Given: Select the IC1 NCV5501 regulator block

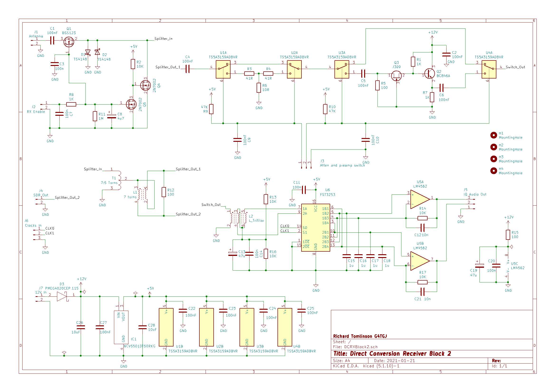Looking at the screenshot, I should [x=121, y=327].
